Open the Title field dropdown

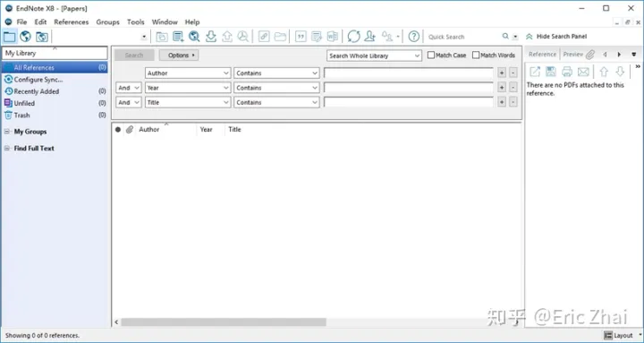tap(188, 103)
